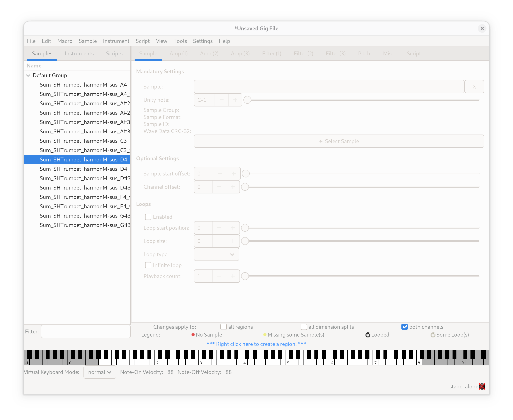This screenshot has width=513, height=420.
Task: Collapse the Default Group tree node
Action: [x=28, y=75]
